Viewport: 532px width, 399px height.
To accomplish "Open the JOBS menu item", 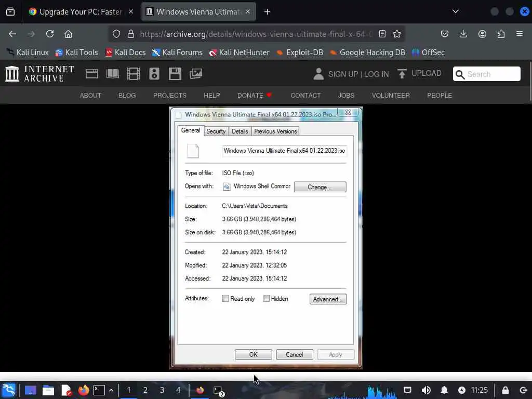I will (x=346, y=96).
